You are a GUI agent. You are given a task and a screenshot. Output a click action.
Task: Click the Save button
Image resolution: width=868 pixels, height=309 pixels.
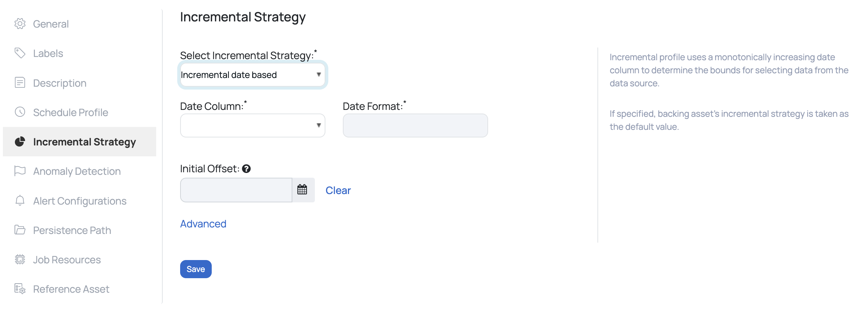click(x=195, y=269)
